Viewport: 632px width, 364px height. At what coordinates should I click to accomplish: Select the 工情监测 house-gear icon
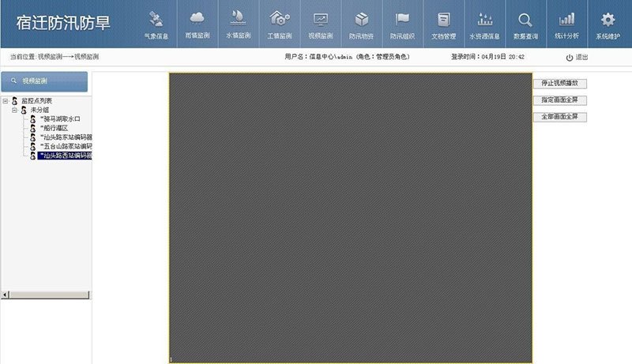coord(280,19)
